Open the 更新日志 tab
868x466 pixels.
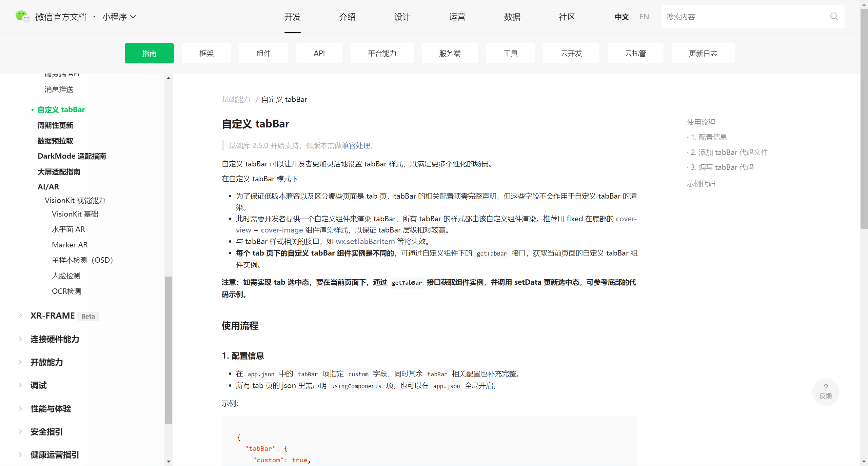point(703,53)
